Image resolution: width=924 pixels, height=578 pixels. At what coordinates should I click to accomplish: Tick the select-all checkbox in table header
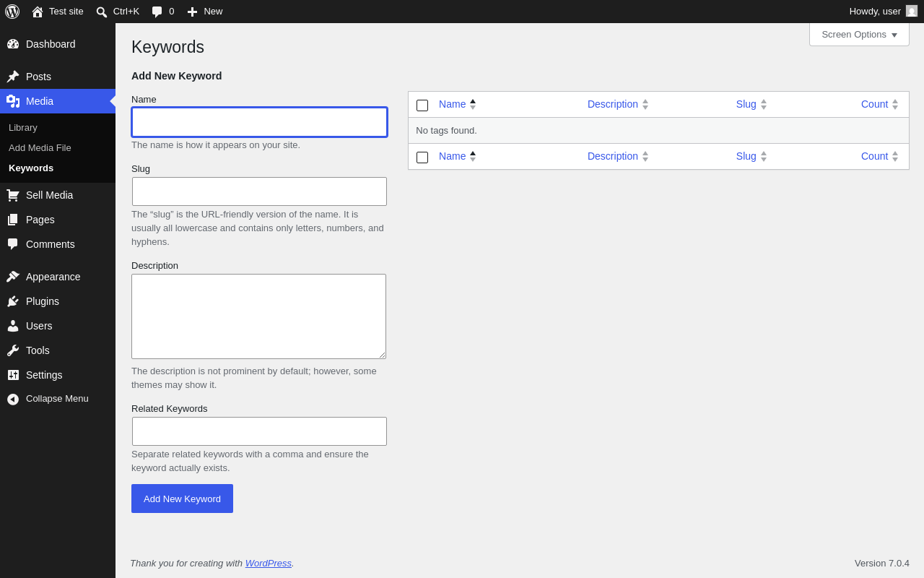pyautogui.click(x=422, y=105)
